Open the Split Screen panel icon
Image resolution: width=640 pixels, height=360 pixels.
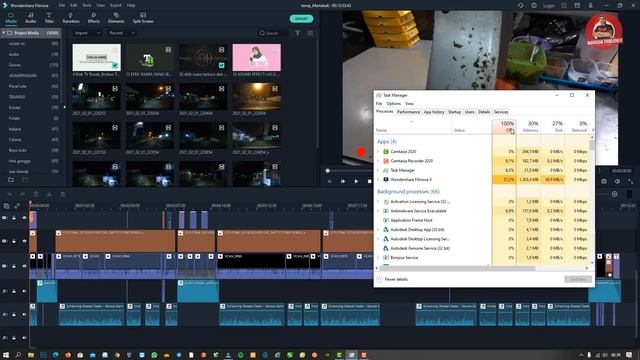pyautogui.click(x=143, y=16)
